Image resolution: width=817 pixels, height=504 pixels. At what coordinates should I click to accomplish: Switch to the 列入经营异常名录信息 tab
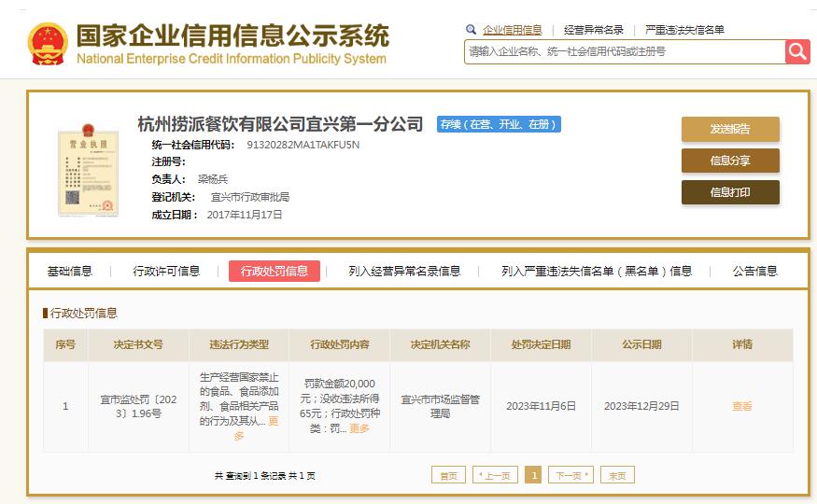click(404, 272)
